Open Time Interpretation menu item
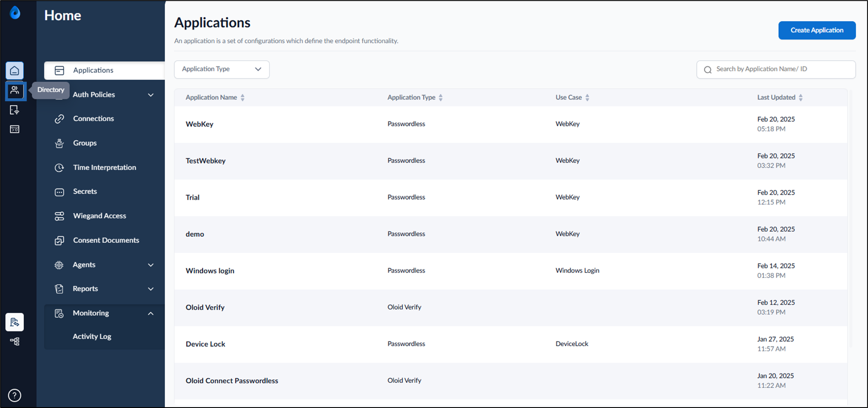868x408 pixels. [104, 167]
